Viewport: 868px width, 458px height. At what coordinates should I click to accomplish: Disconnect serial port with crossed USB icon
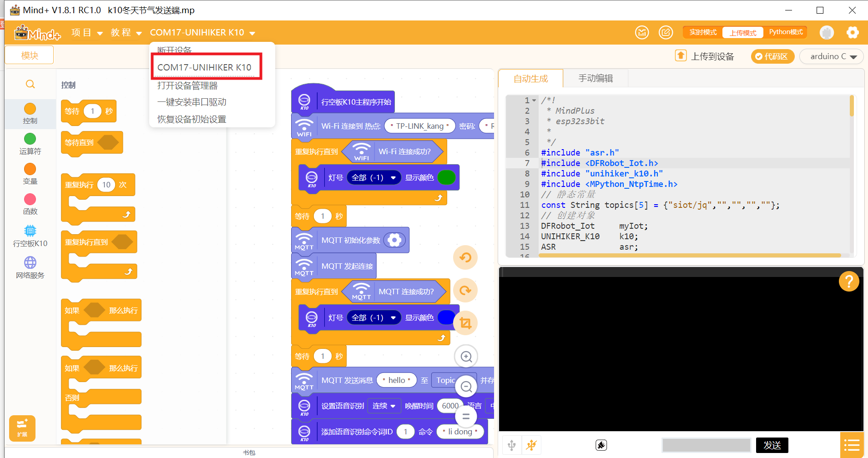[x=531, y=445]
